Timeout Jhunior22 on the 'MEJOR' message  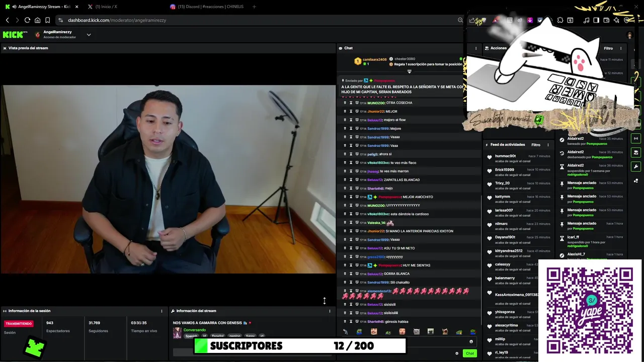point(351,111)
